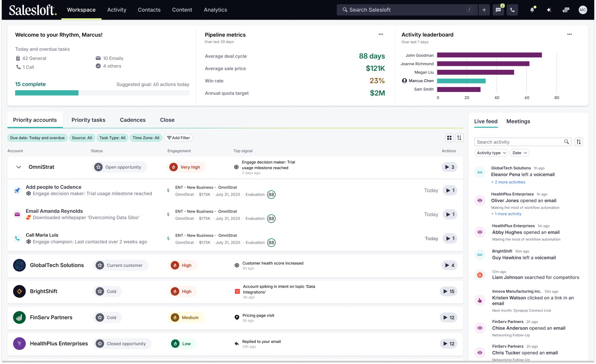Focus the Search activity field
The image size is (596, 364).
point(523,142)
